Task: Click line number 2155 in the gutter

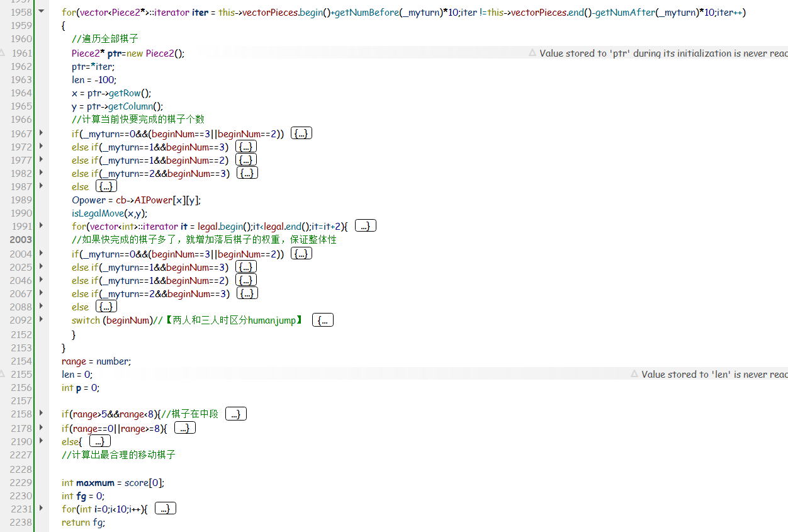Action: click(22, 375)
